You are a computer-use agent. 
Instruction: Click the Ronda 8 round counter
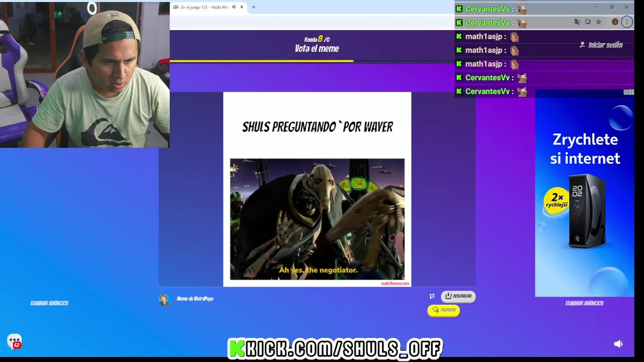(317, 39)
